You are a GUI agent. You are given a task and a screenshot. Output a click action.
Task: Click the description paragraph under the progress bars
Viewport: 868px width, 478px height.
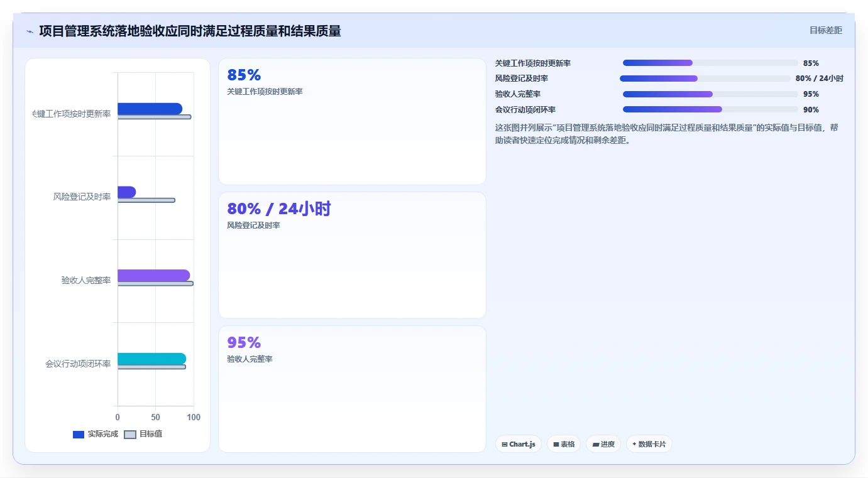point(666,134)
